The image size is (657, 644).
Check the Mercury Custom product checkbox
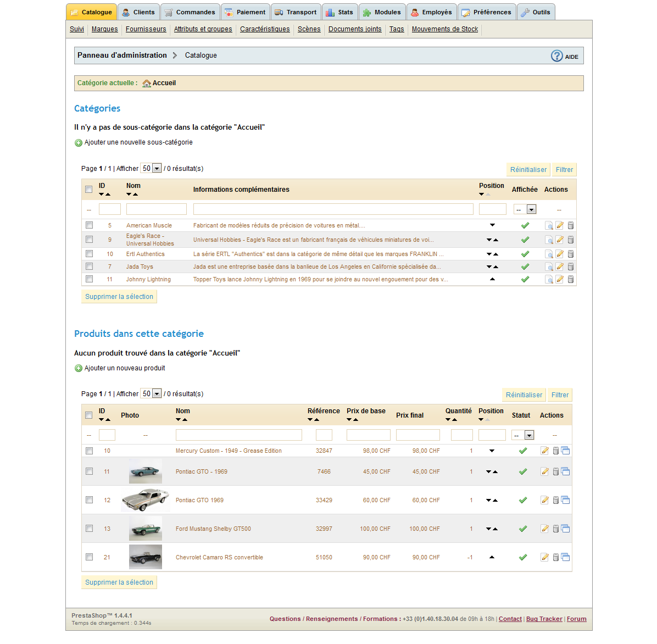[89, 451]
